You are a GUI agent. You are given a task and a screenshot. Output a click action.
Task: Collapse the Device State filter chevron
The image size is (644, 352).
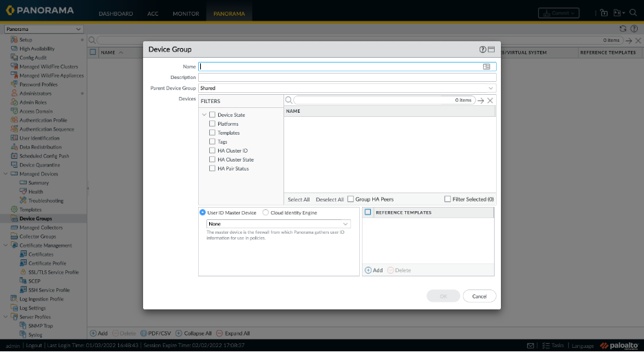tap(204, 115)
